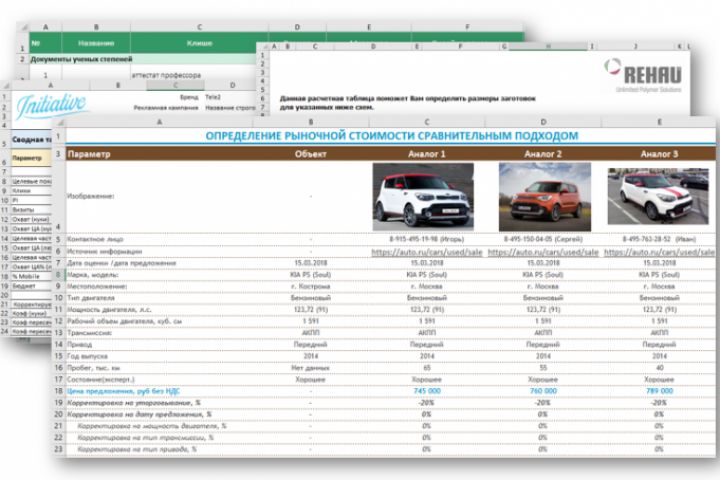This screenshot has width=720, height=480.
Task: Select the Клише header in the green sheet
Action: (x=199, y=43)
